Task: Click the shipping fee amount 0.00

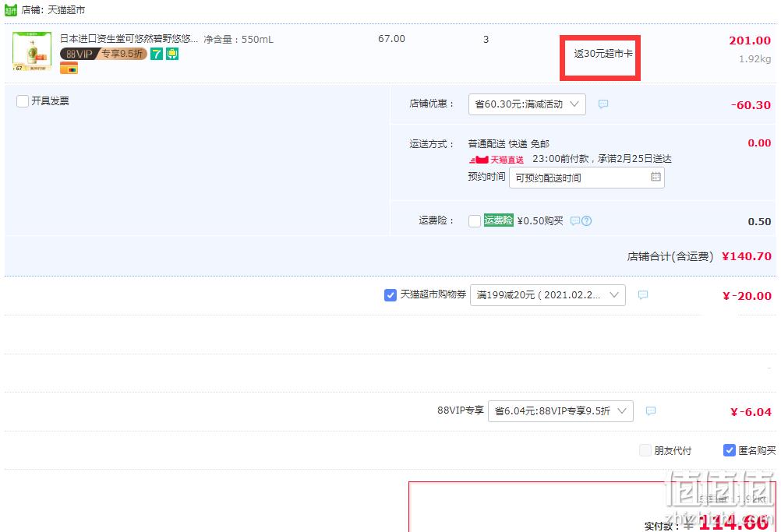Action: (759, 143)
